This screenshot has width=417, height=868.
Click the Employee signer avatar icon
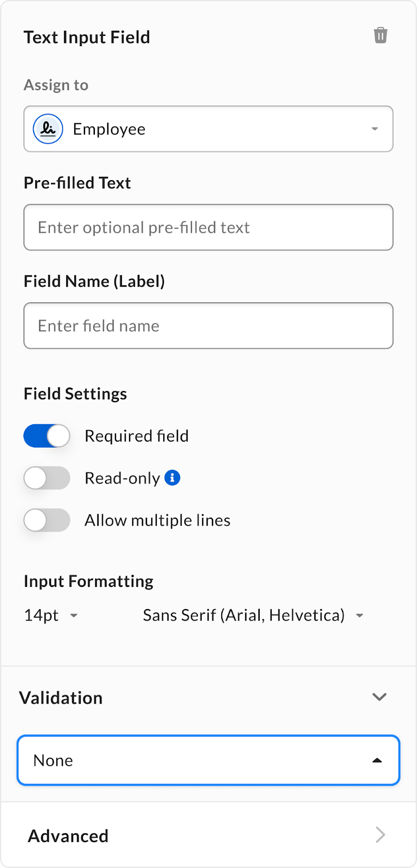48,129
